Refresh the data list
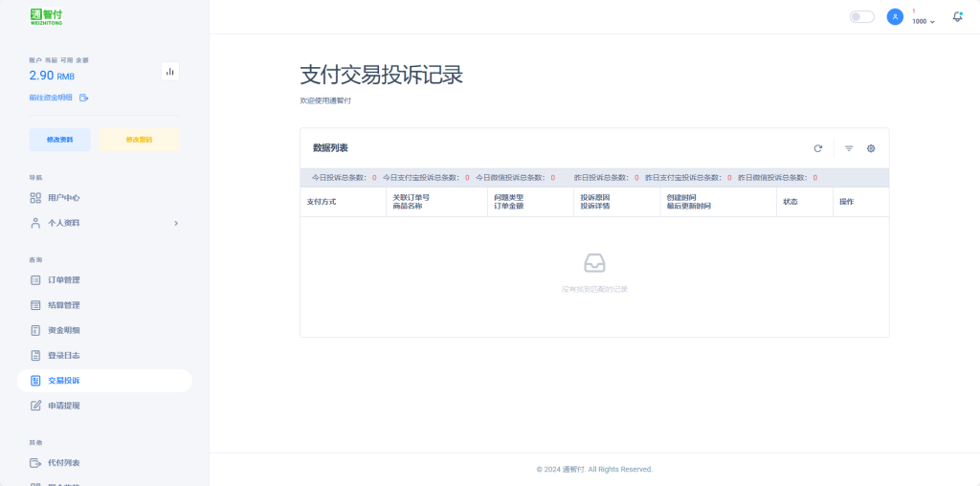This screenshot has width=980, height=486. [x=818, y=148]
